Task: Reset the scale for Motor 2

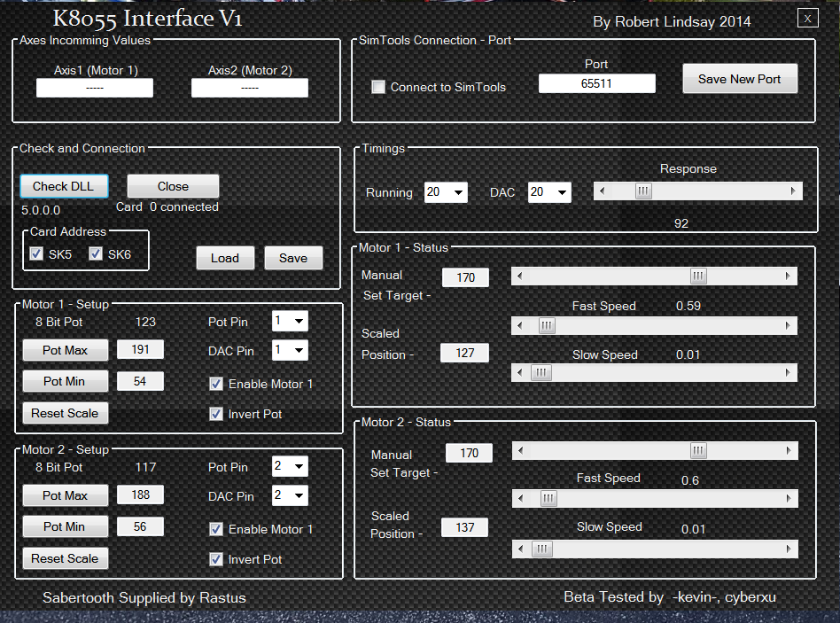Action: point(65,559)
